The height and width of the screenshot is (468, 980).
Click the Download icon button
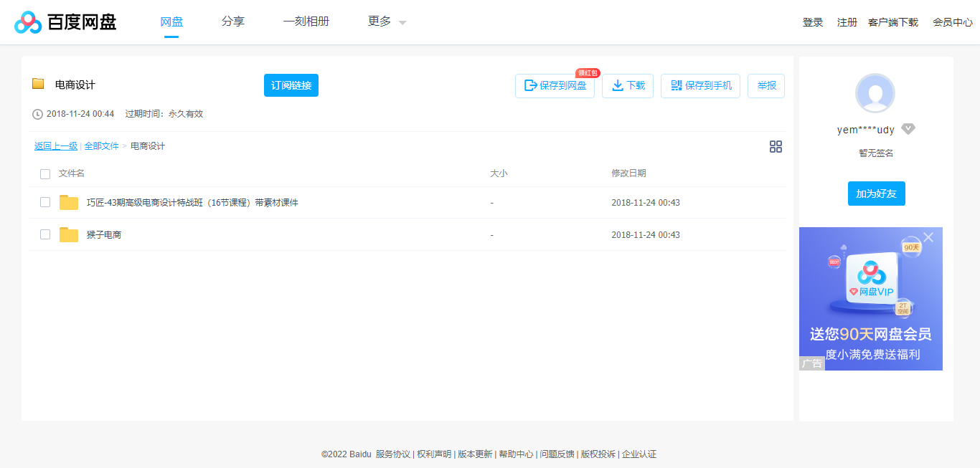coord(617,85)
